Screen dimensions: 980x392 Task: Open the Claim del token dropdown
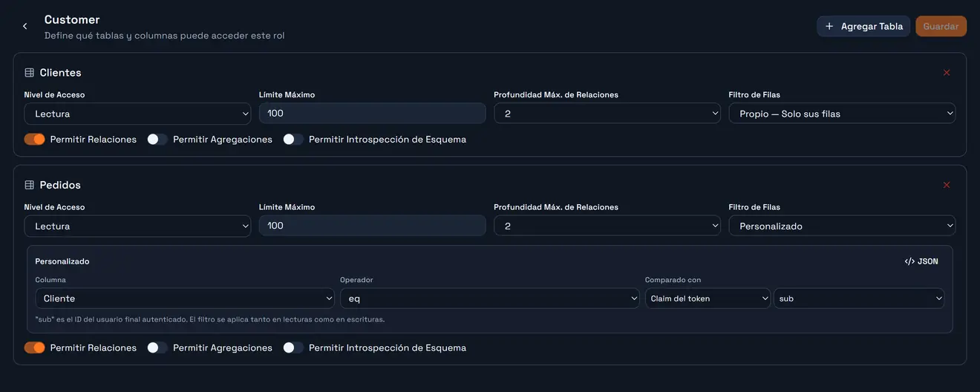(708, 298)
